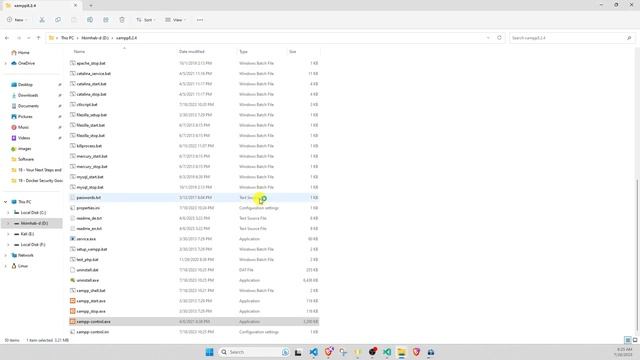Open the Recent locations dropdown arrow

29,38
